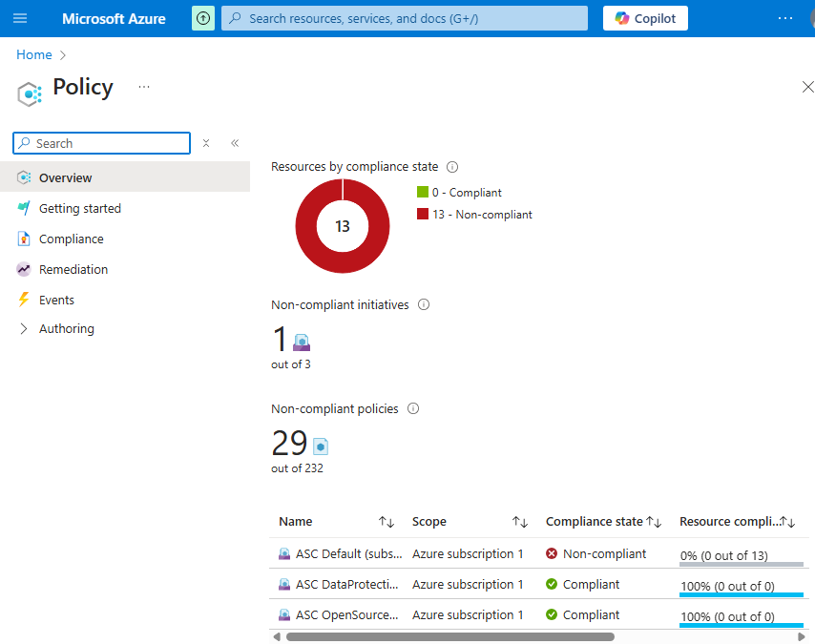The image size is (815, 644).
Task: Click the Remediation chart icon
Action: click(x=24, y=269)
